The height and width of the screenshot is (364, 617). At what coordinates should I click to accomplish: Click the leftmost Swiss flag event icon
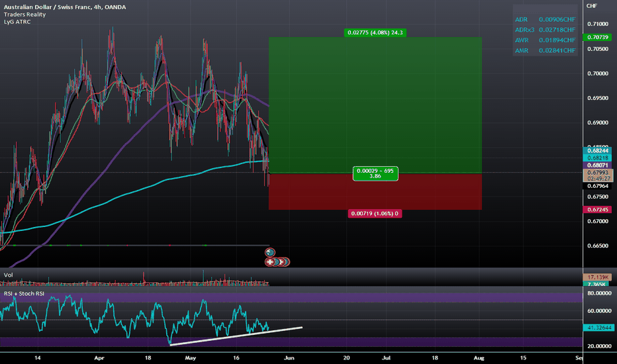coord(270,261)
